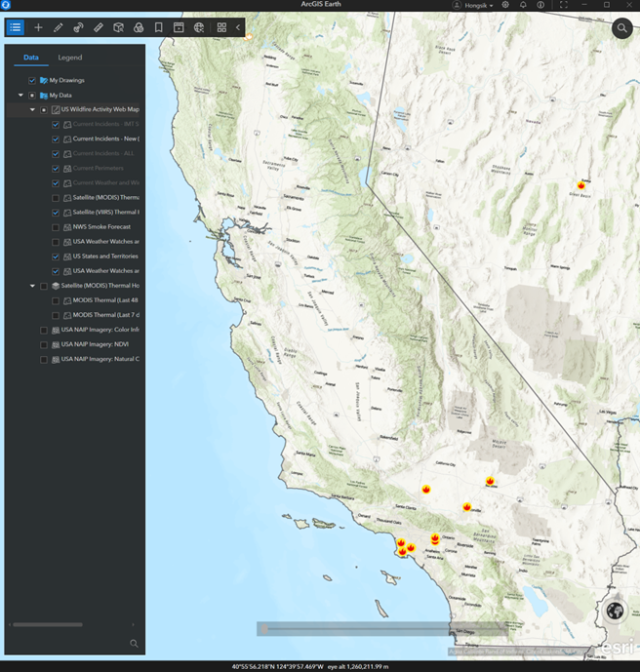
Task: Select the Measure ruler tool
Action: (x=99, y=27)
